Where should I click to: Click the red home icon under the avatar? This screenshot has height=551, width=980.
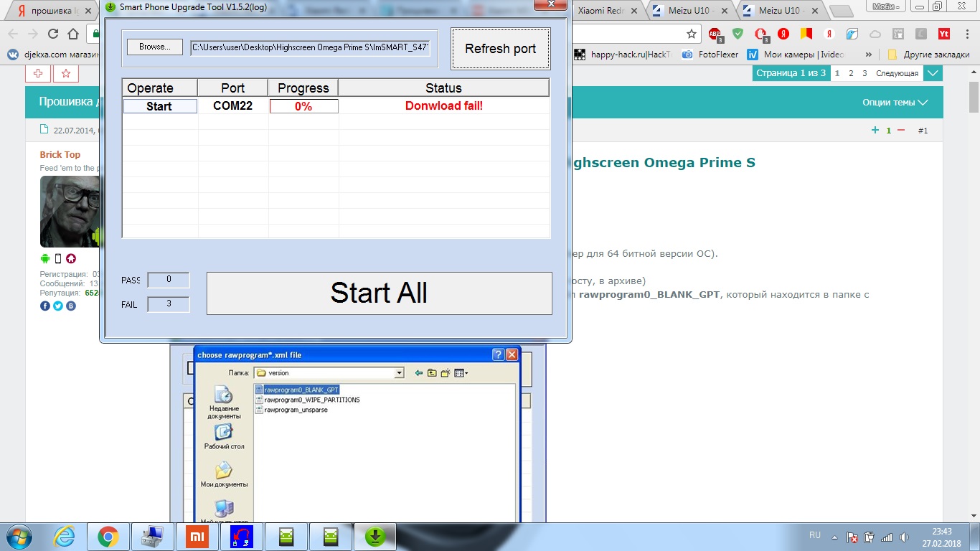click(x=71, y=258)
